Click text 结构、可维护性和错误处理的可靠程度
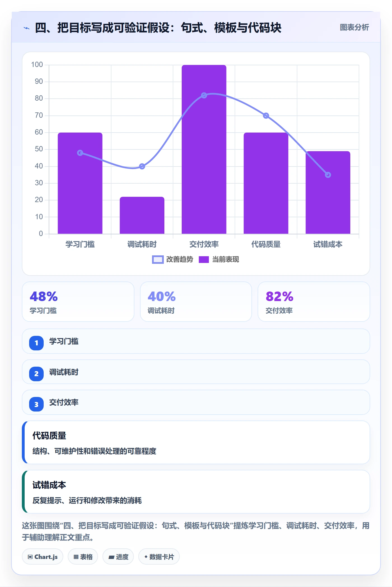Viewport: 392px width, 587px height. pos(94,451)
